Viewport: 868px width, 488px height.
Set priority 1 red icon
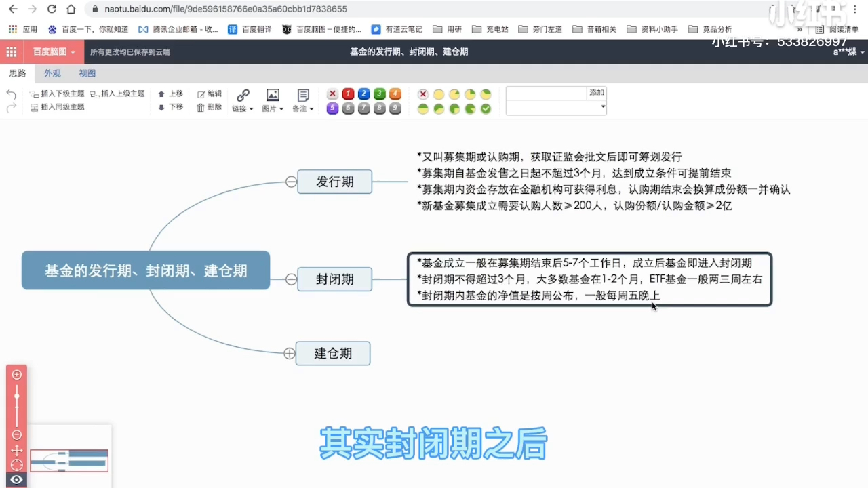pyautogui.click(x=348, y=94)
